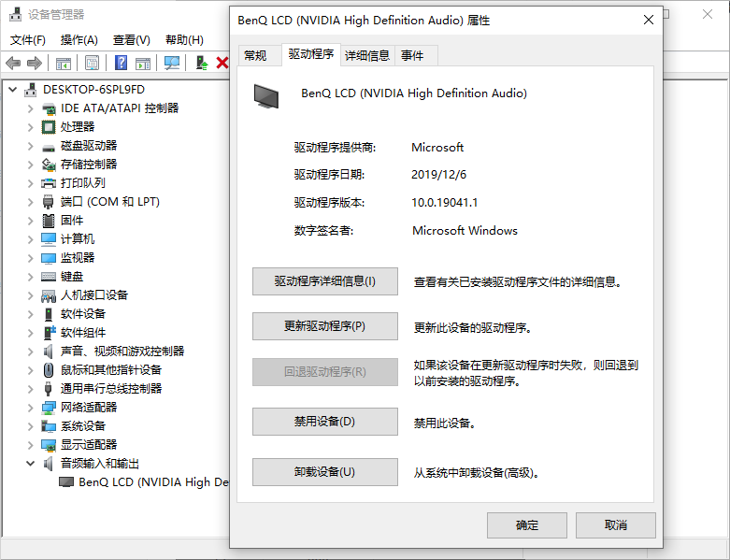Click the keyboard category icon
Screen dimensions: 730x560
pos(49,277)
